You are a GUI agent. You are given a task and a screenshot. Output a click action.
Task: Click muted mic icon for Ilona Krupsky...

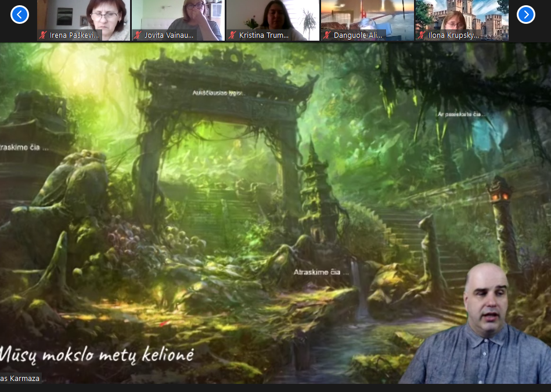pos(422,35)
